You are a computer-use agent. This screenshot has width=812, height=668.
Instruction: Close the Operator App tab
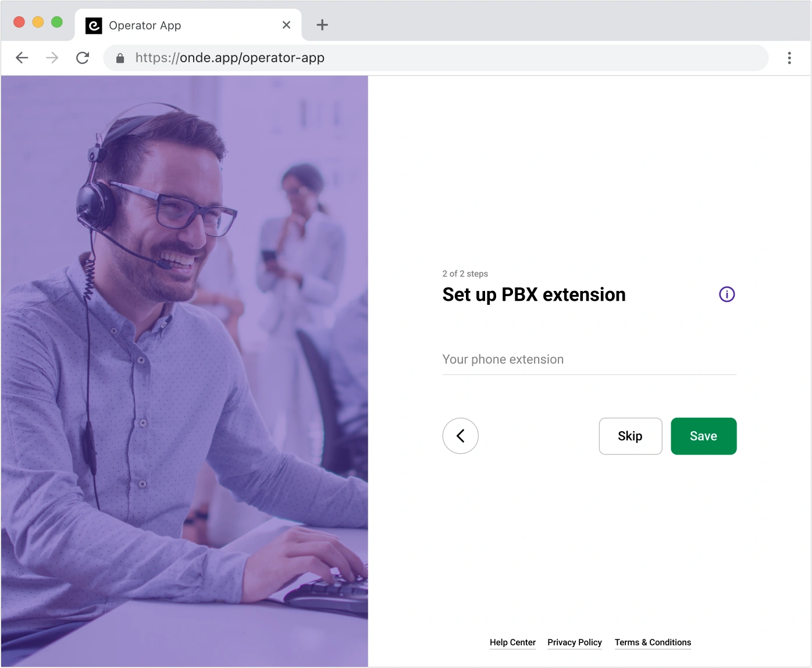click(x=286, y=25)
